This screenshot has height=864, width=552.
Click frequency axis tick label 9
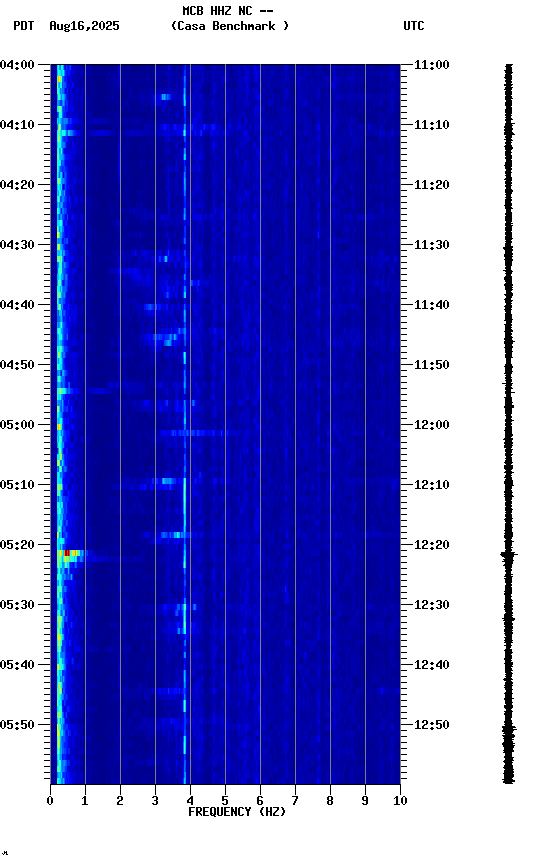[365, 801]
